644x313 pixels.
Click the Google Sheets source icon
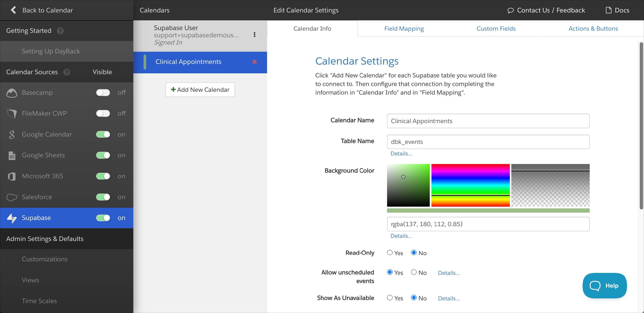(12, 155)
